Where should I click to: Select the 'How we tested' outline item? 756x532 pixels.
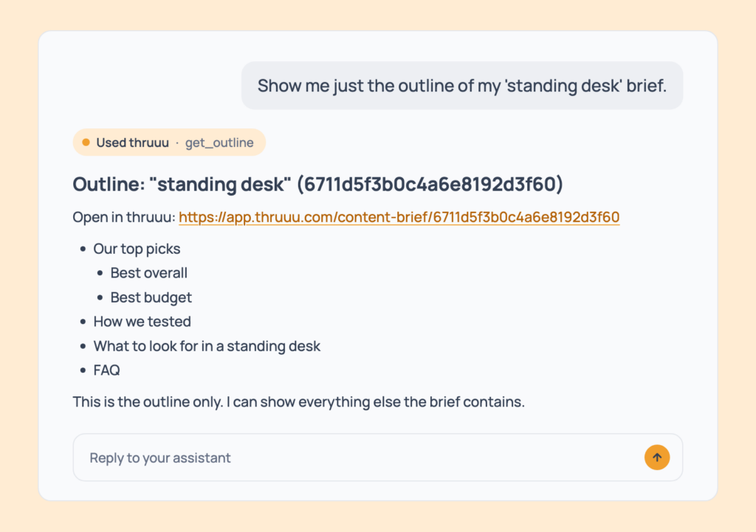(142, 322)
